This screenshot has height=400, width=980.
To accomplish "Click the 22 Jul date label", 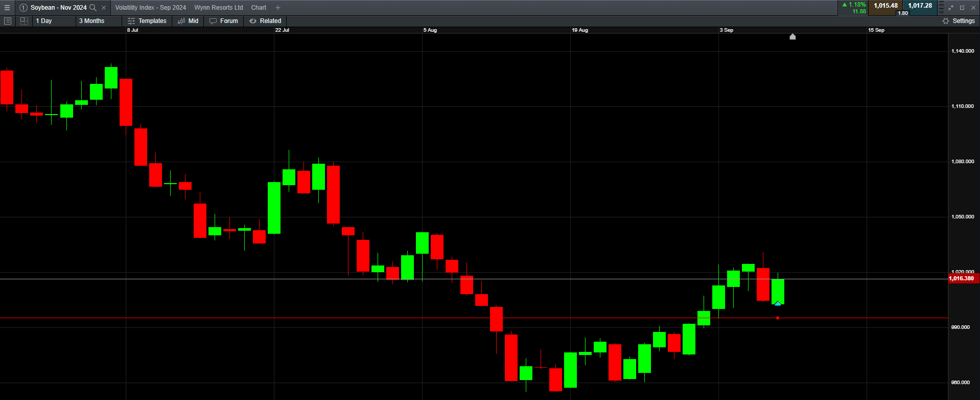I will tap(282, 30).
